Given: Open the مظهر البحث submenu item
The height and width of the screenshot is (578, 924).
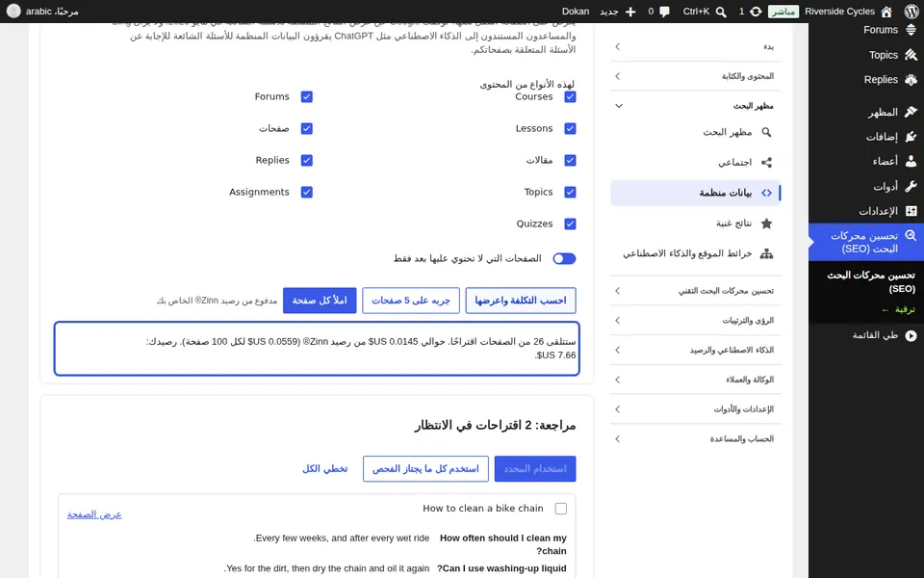Looking at the screenshot, I should click(696, 132).
